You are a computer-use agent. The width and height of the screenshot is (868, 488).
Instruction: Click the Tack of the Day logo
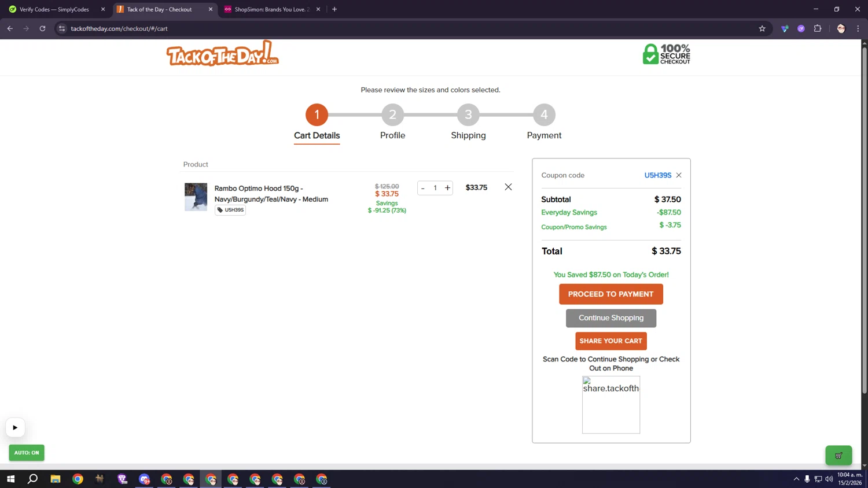pyautogui.click(x=223, y=53)
